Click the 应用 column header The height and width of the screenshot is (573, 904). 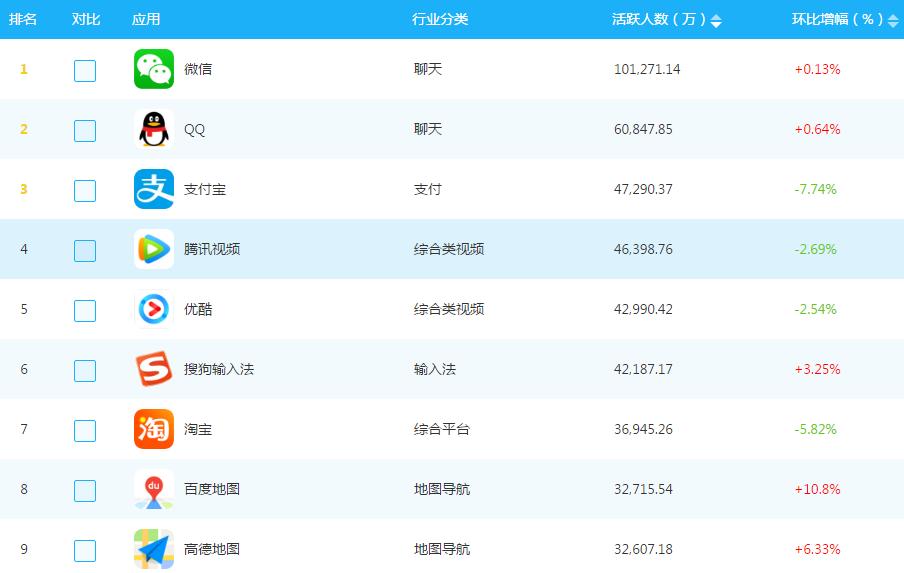click(146, 19)
